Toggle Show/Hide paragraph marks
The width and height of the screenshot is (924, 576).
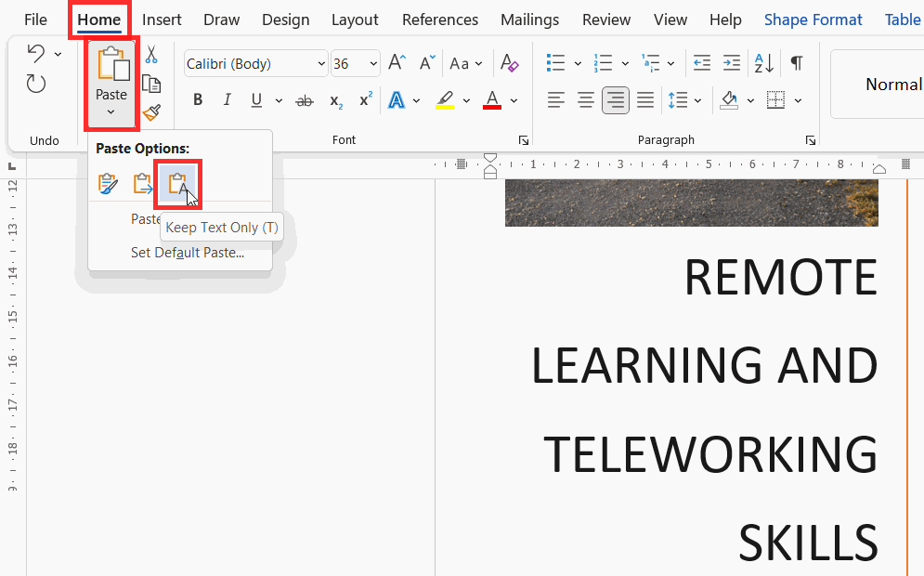point(796,63)
